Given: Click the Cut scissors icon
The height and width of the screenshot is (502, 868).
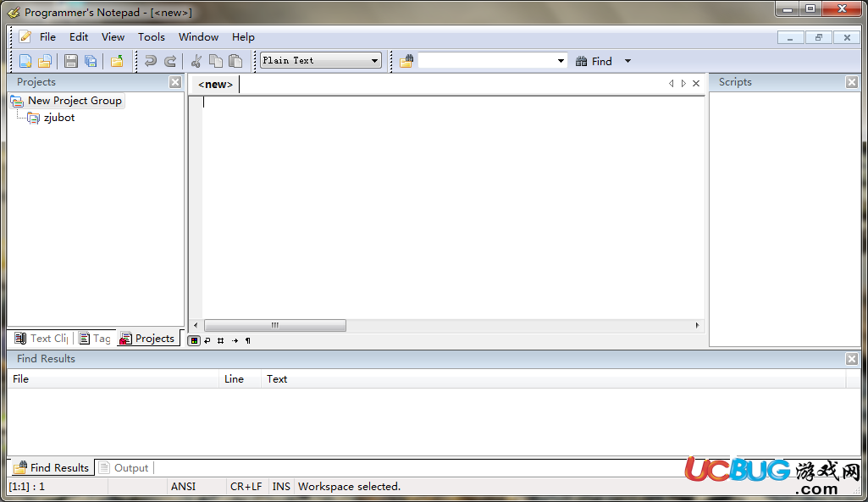Looking at the screenshot, I should 196,61.
